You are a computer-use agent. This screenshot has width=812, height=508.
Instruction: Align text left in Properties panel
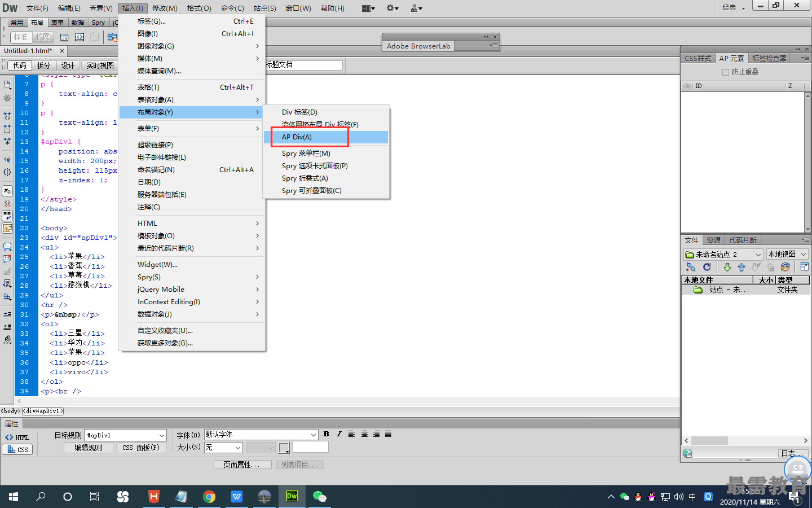pyautogui.click(x=351, y=434)
